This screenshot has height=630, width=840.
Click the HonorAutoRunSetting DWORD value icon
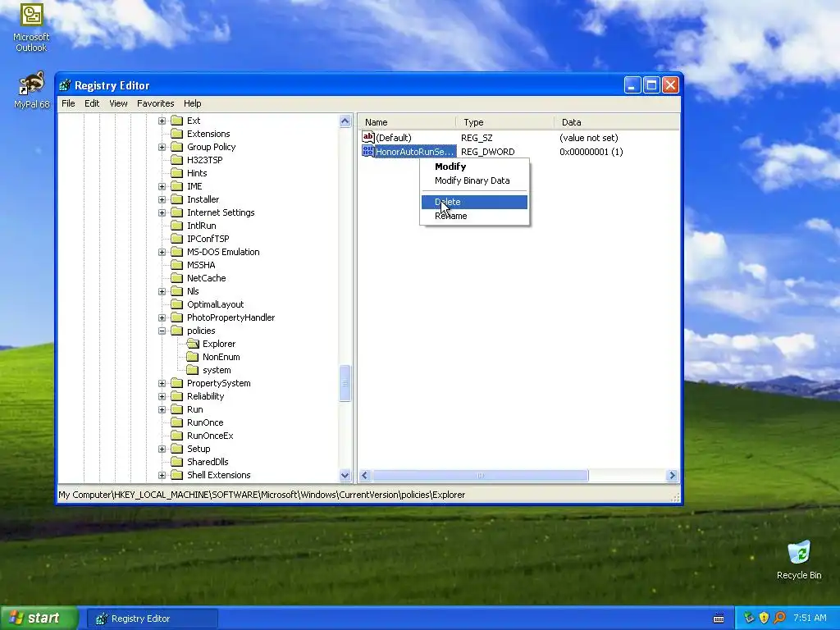(x=368, y=152)
